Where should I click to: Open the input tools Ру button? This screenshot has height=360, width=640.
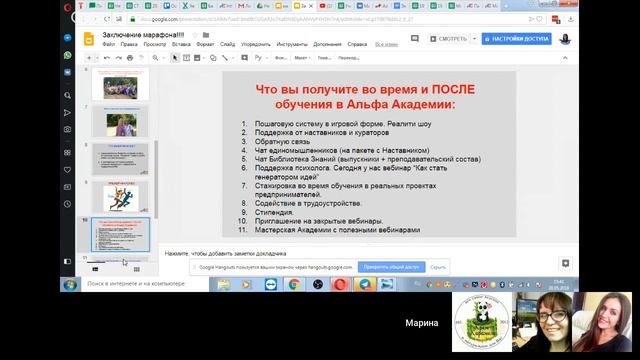(x=258, y=58)
